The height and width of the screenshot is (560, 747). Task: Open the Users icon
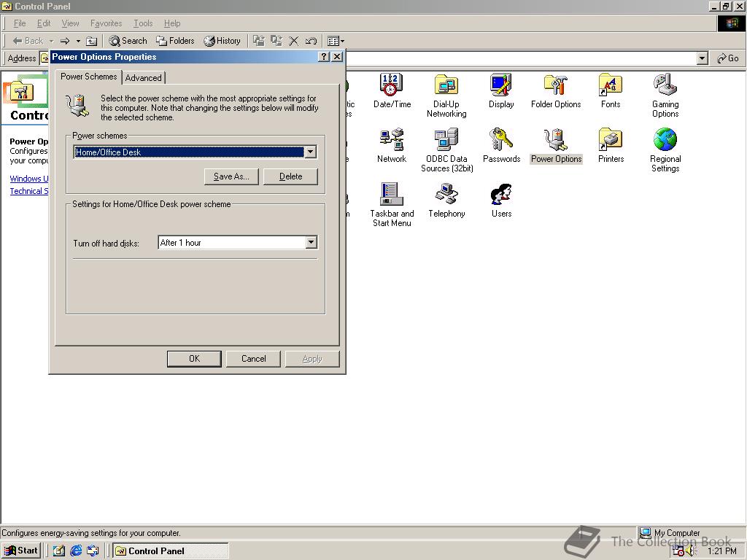501,201
